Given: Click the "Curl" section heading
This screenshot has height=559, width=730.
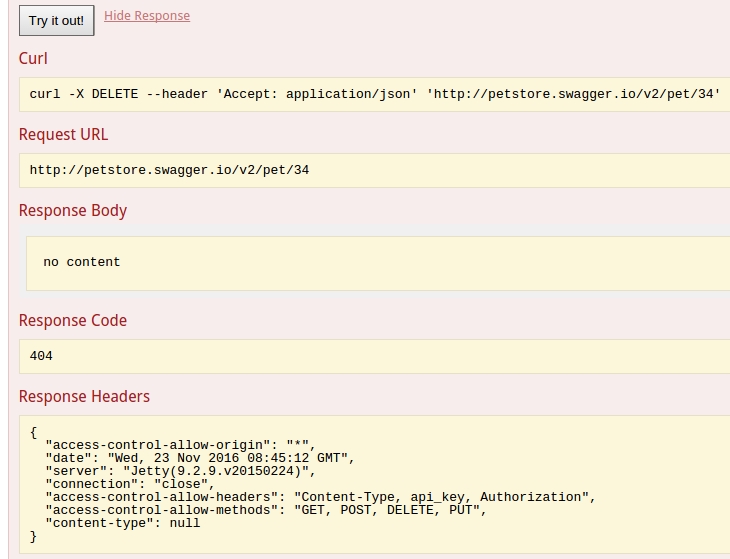Looking at the screenshot, I should pyautogui.click(x=33, y=59).
